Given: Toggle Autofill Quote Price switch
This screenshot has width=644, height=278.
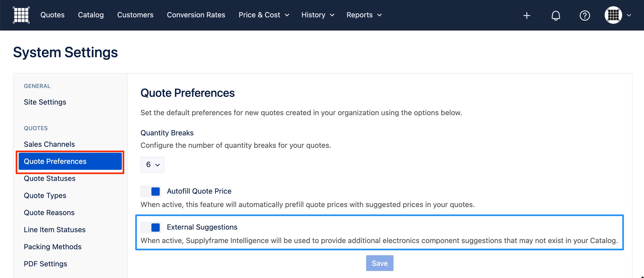Looking at the screenshot, I should click(151, 192).
